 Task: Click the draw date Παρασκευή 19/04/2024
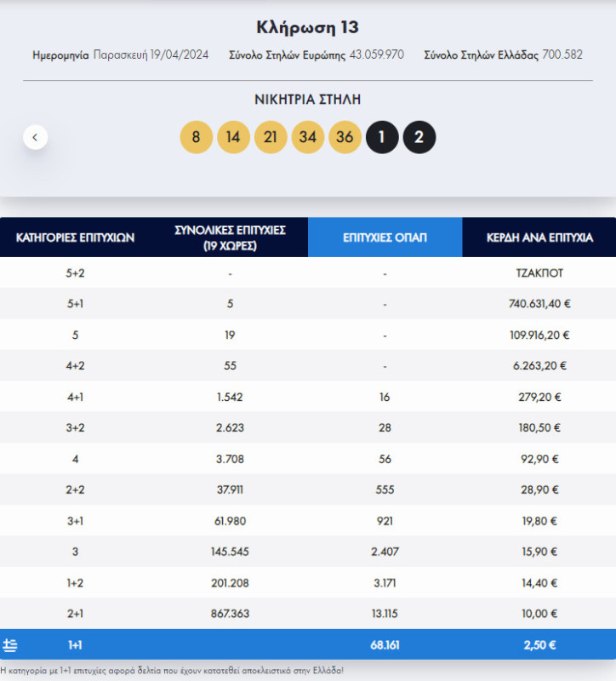[x=151, y=55]
